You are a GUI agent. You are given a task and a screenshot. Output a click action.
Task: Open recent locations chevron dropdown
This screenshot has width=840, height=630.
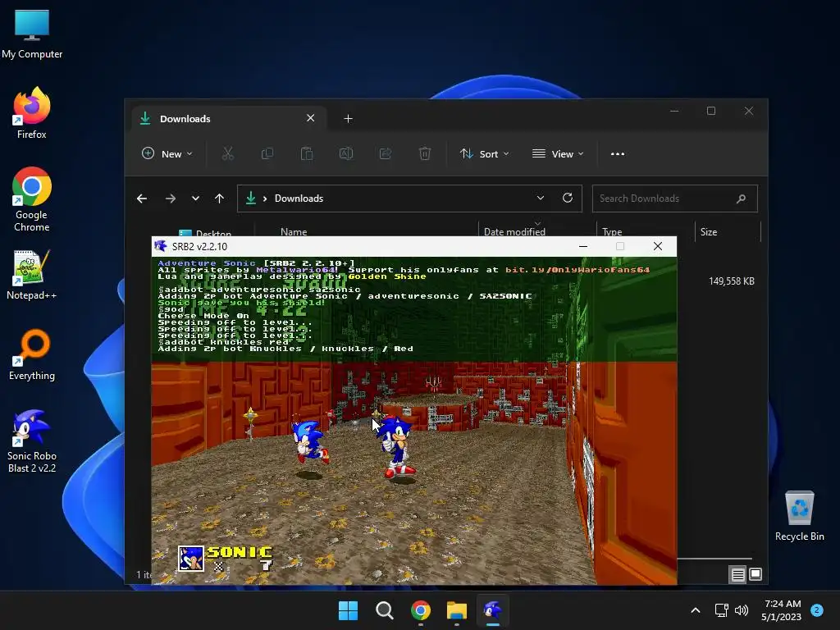pyautogui.click(x=195, y=199)
